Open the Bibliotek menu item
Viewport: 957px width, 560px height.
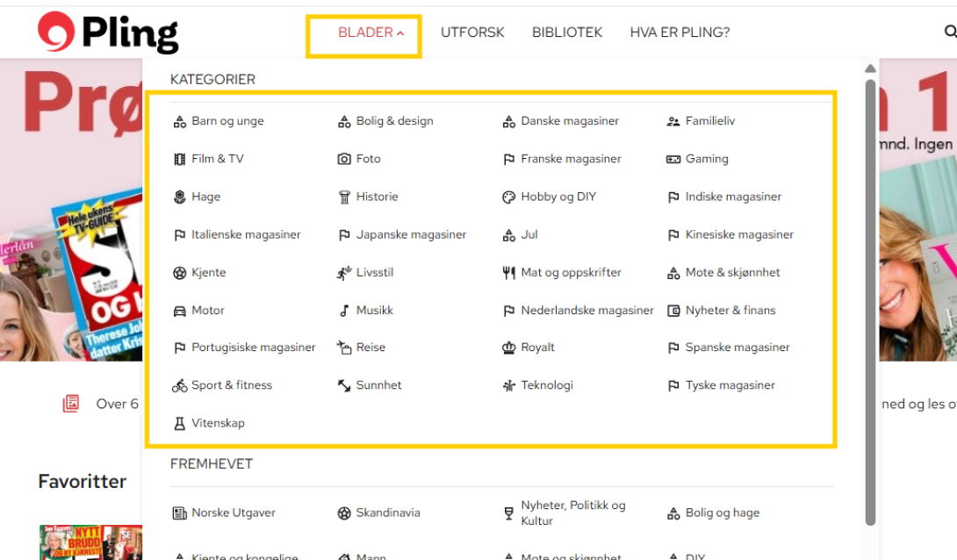click(x=567, y=32)
